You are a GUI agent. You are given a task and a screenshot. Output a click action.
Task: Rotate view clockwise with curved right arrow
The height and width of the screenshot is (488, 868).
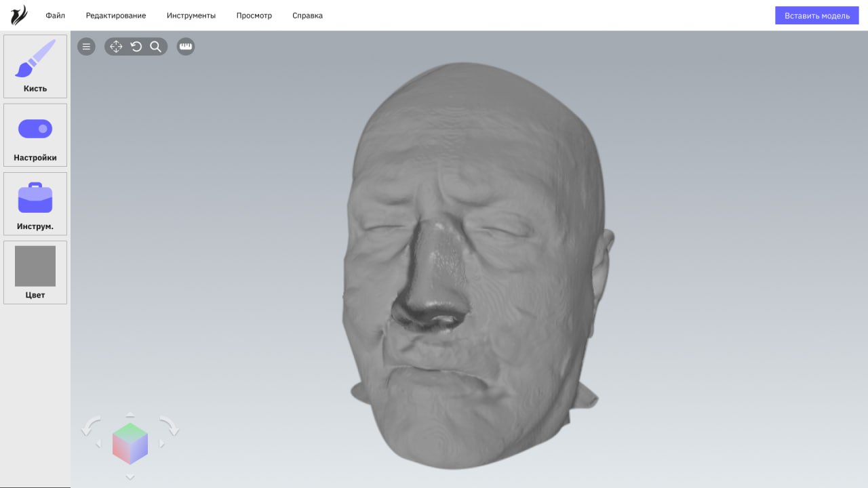point(170,426)
